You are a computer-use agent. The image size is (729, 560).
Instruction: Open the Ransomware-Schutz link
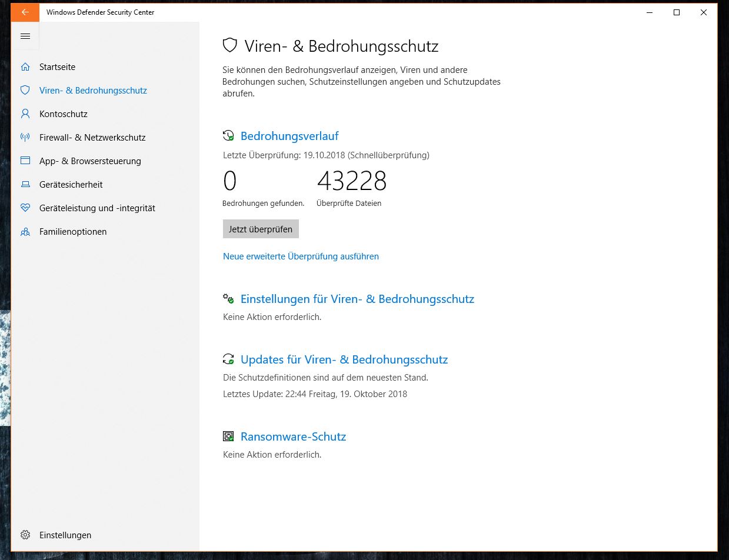click(x=293, y=436)
